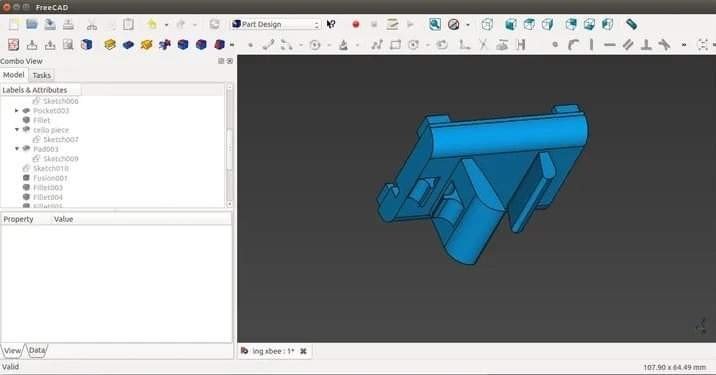Open the undo history dropdown arrow
The height and width of the screenshot is (375, 716).
click(166, 25)
